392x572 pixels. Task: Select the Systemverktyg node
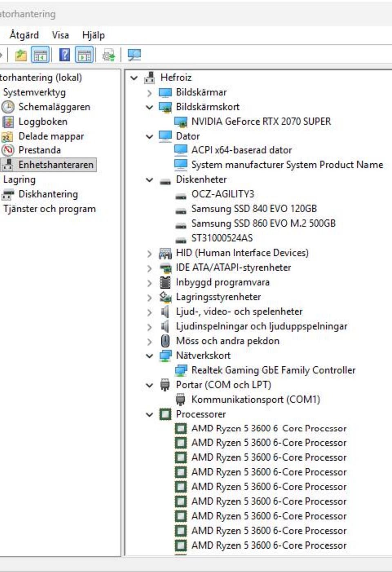[34, 92]
